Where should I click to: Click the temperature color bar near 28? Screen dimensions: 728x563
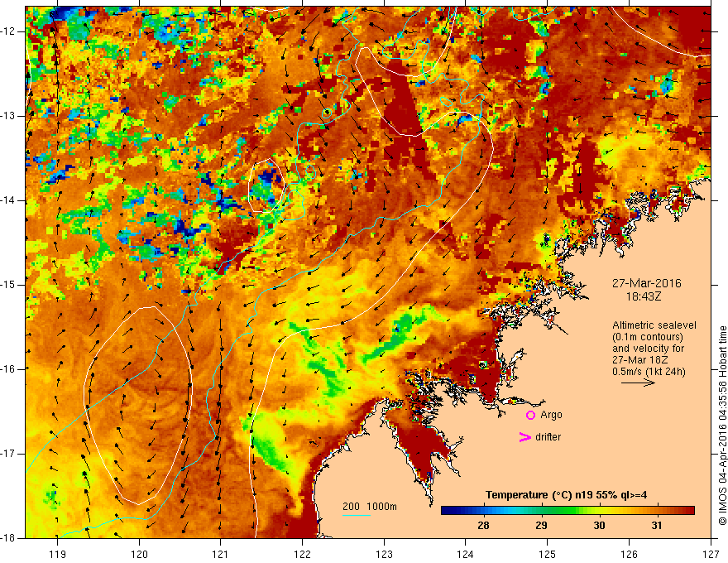483,511
